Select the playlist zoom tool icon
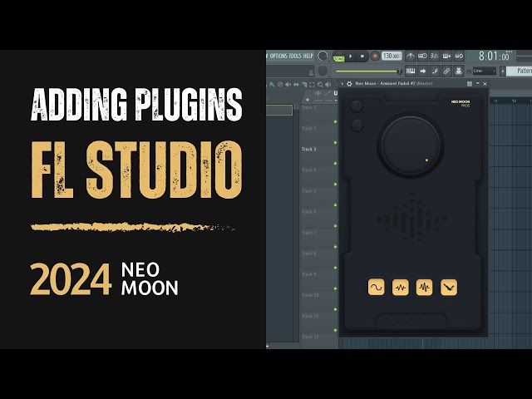532x399 pixels. 320,84
